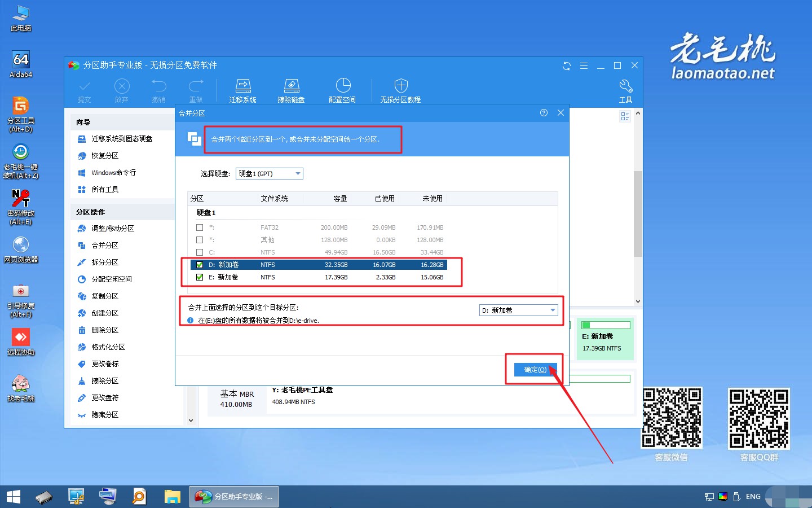The width and height of the screenshot is (812, 508).
Task: Choose 隐藏分区 operation
Action: (105, 415)
